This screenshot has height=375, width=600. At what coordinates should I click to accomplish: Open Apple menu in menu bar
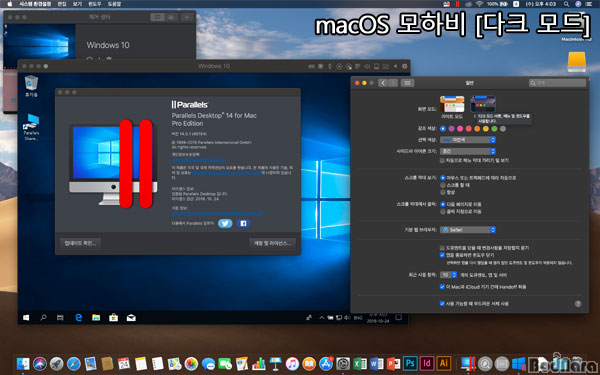(10, 4)
